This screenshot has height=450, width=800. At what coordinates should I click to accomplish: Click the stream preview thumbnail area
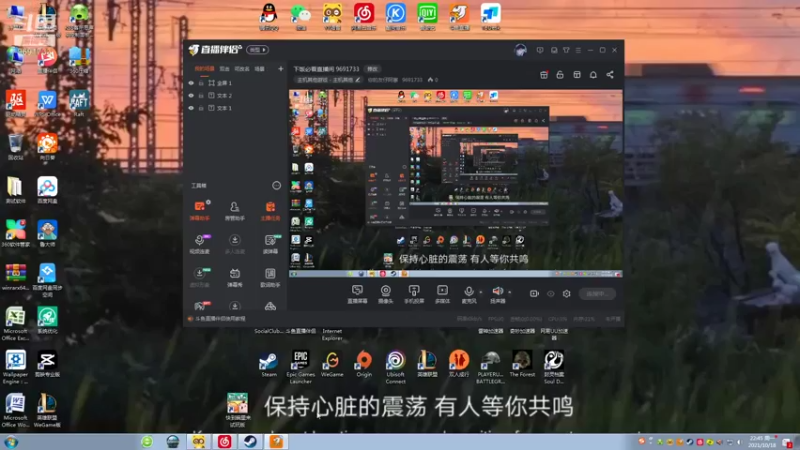click(456, 184)
